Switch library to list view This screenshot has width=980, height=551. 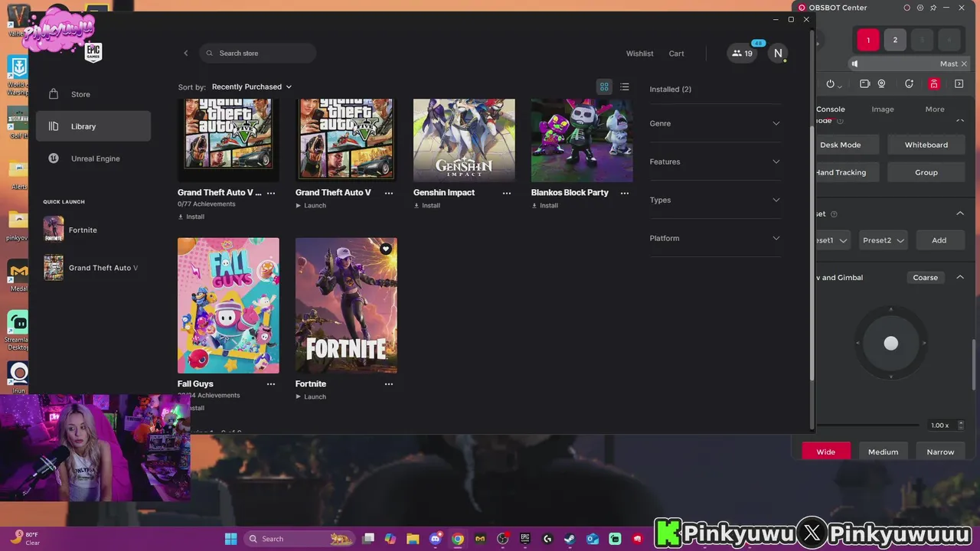[x=625, y=86]
